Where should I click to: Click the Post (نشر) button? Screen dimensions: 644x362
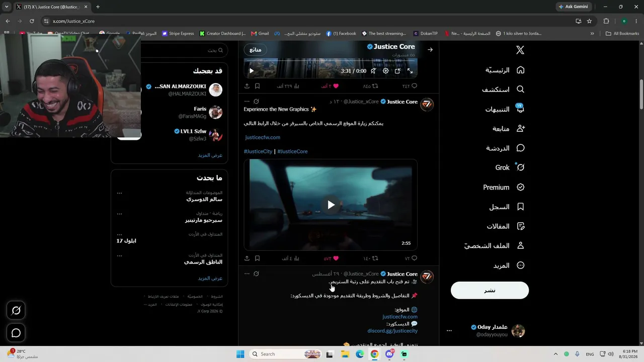tap(490, 290)
